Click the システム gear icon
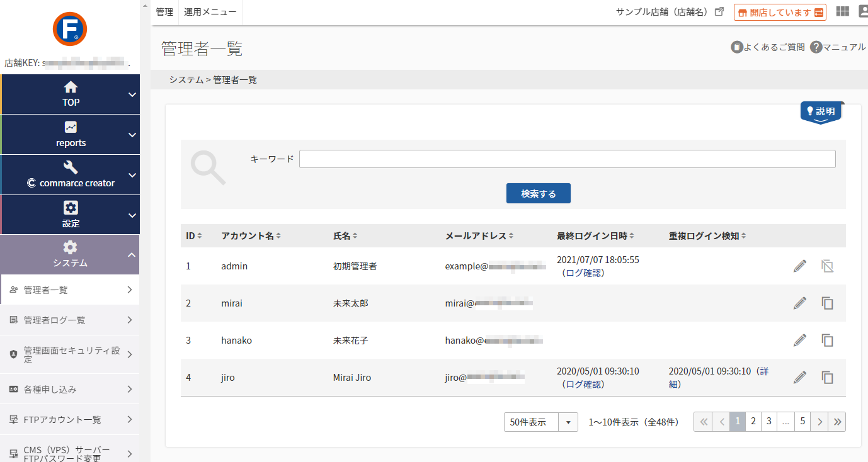This screenshot has width=868, height=462. click(71, 247)
